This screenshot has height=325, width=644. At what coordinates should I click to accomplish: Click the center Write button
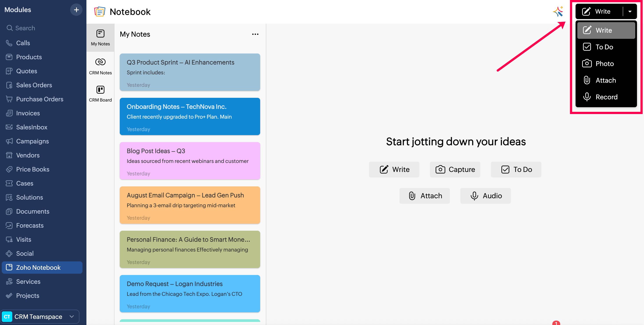coord(394,170)
